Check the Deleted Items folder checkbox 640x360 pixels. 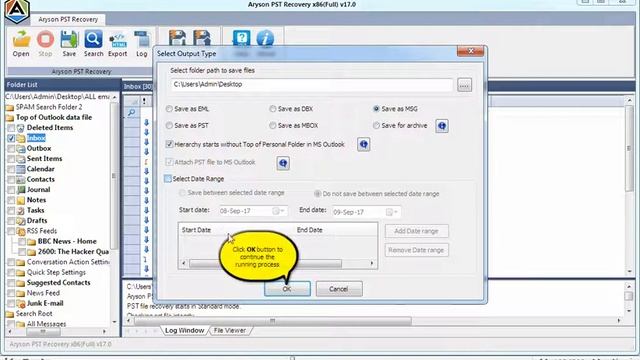[11, 128]
